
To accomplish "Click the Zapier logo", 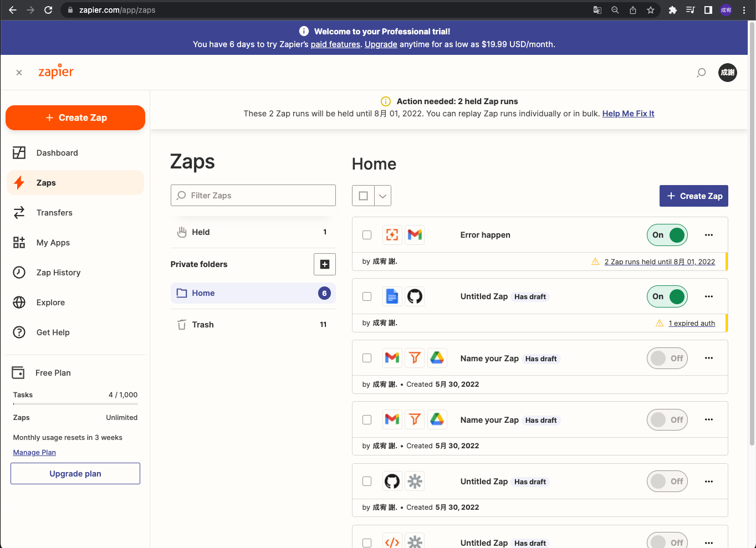I will click(x=56, y=71).
